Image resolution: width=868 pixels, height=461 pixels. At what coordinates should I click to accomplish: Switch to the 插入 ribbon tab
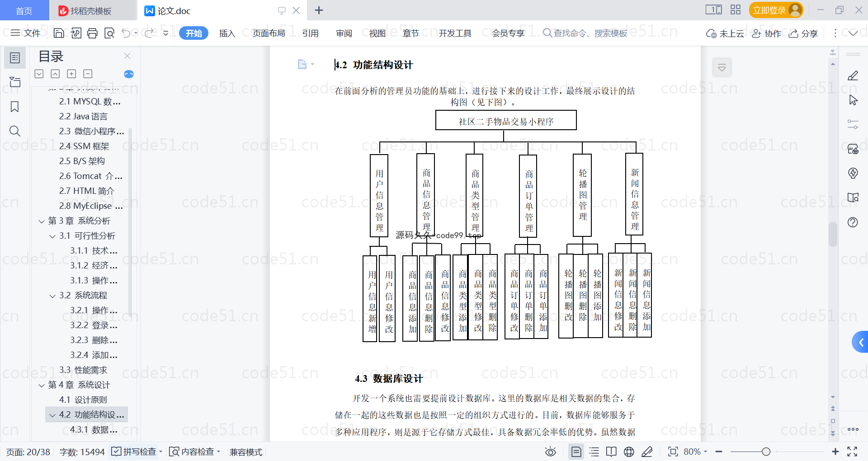click(x=227, y=33)
